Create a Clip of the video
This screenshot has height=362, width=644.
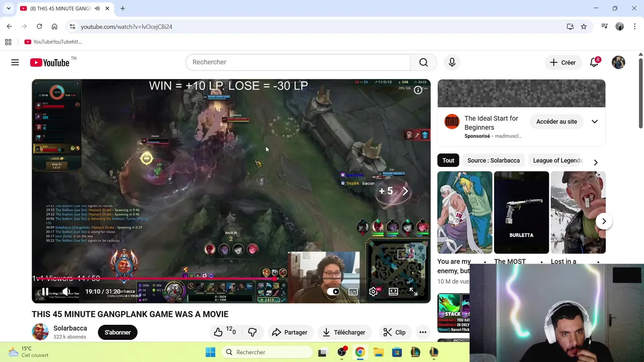394,332
